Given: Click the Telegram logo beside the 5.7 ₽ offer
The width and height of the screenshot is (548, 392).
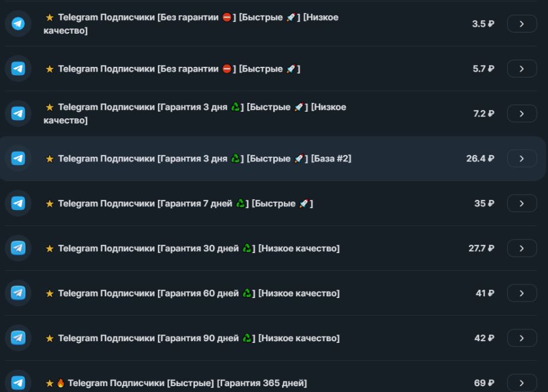Looking at the screenshot, I should (x=18, y=69).
